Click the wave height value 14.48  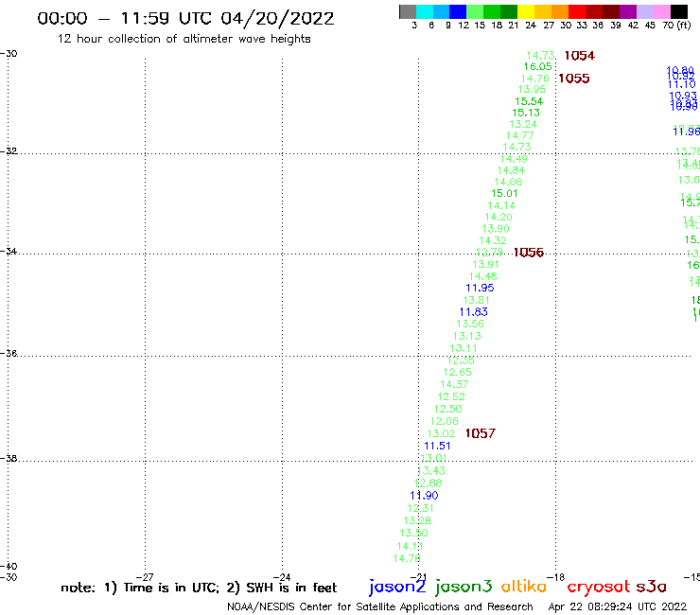[483, 276]
